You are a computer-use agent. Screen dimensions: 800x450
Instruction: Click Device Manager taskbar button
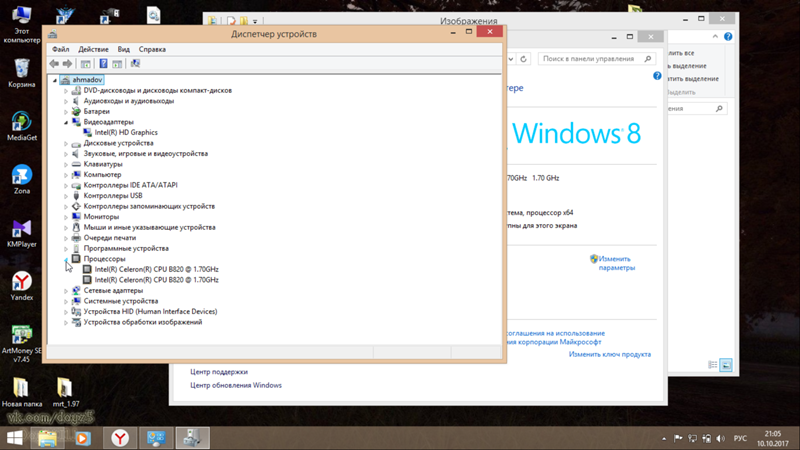(192, 438)
